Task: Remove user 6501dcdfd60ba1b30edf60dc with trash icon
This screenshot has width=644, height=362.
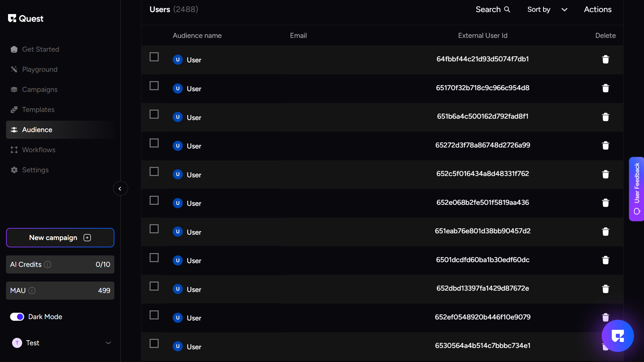Action: pos(605,260)
